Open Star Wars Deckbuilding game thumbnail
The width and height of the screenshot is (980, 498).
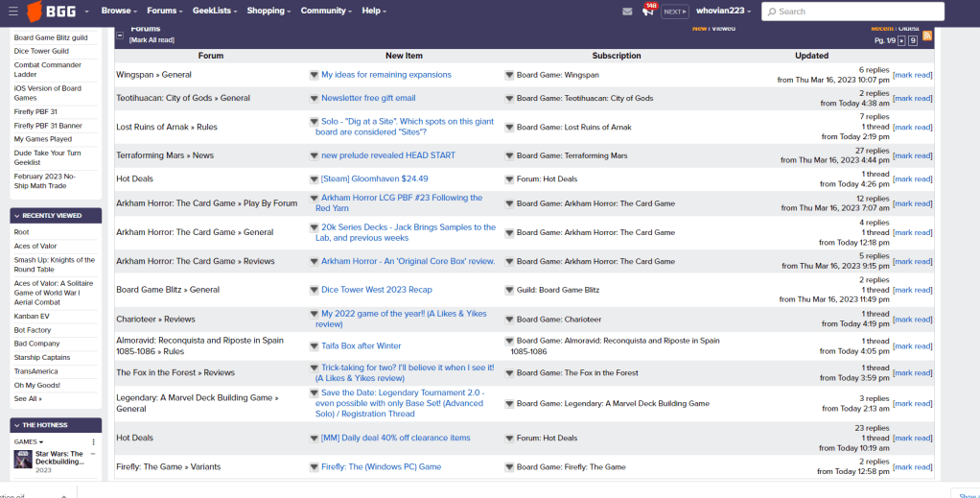(23, 459)
